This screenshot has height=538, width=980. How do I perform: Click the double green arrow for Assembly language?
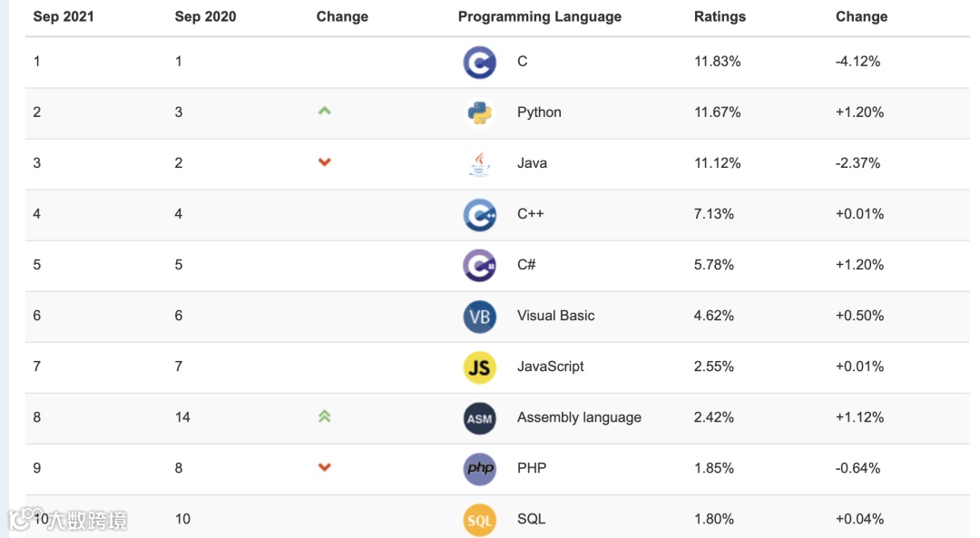pos(325,416)
